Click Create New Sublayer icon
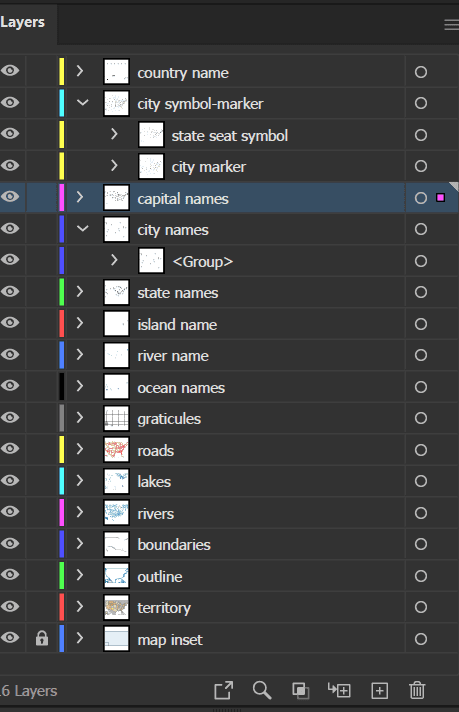 (339, 690)
